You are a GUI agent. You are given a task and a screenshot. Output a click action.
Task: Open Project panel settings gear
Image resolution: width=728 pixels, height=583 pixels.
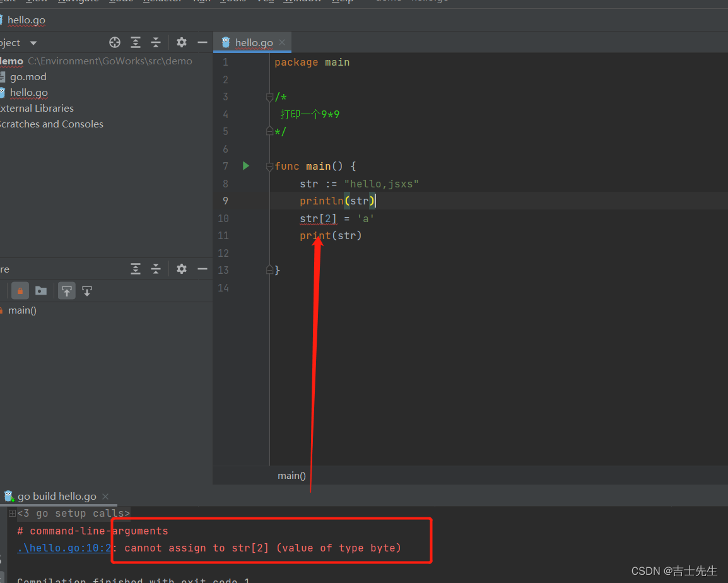coord(182,43)
